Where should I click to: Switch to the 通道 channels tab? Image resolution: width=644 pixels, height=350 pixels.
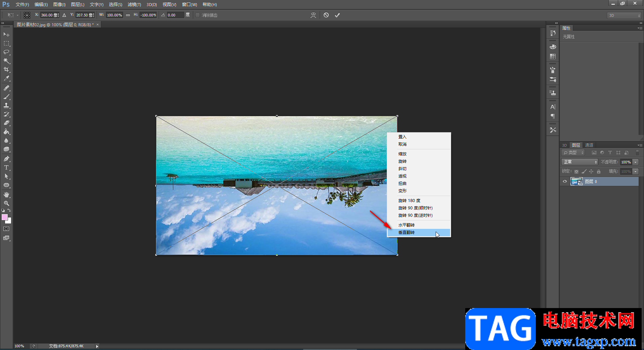(589, 145)
